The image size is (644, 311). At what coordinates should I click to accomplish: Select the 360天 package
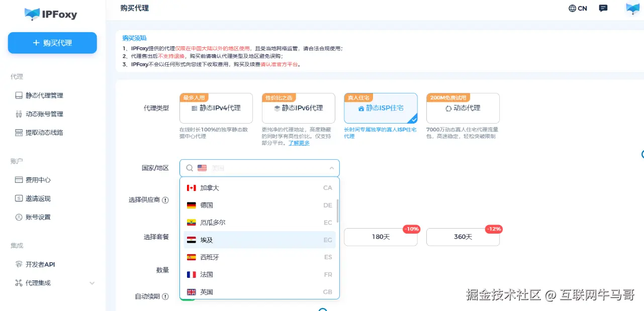463,237
